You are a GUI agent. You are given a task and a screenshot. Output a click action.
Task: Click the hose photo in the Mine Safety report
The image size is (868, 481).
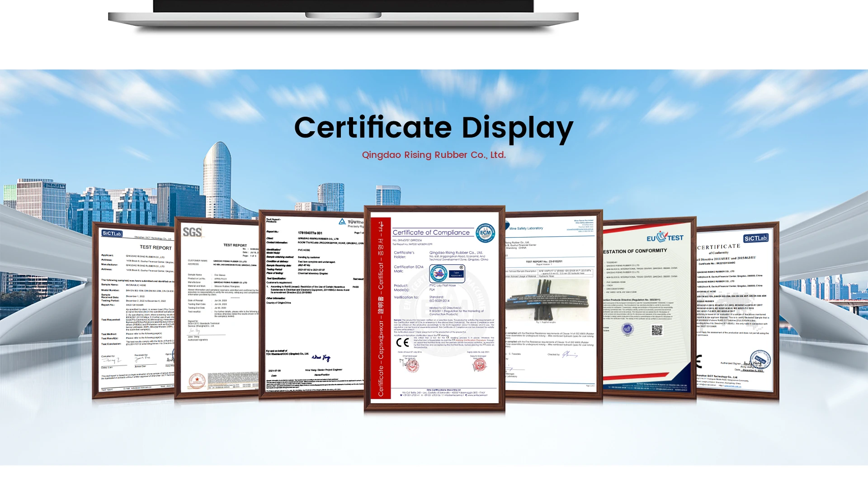(547, 300)
